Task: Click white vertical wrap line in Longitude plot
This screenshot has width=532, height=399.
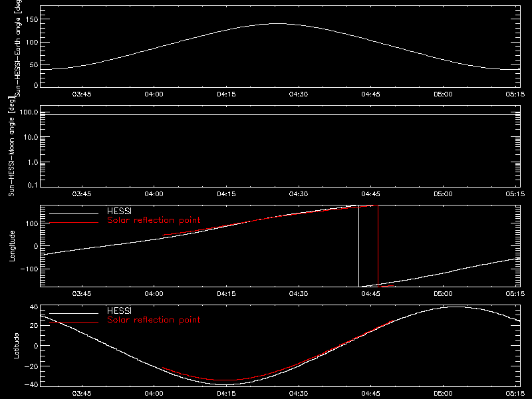Action: (x=358, y=246)
